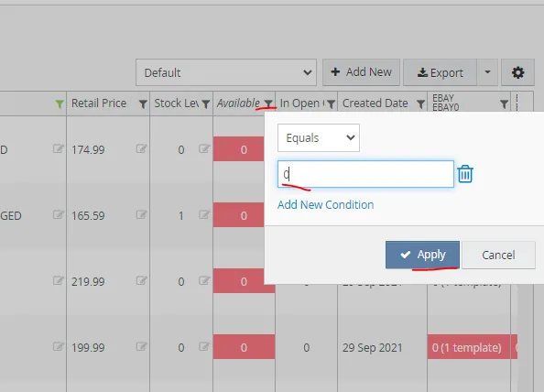Expand the Export options arrow
544x392 pixels.
click(487, 72)
